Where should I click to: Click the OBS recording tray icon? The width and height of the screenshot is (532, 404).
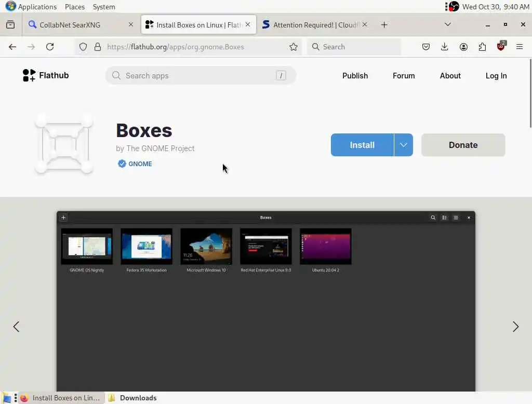tap(454, 6)
